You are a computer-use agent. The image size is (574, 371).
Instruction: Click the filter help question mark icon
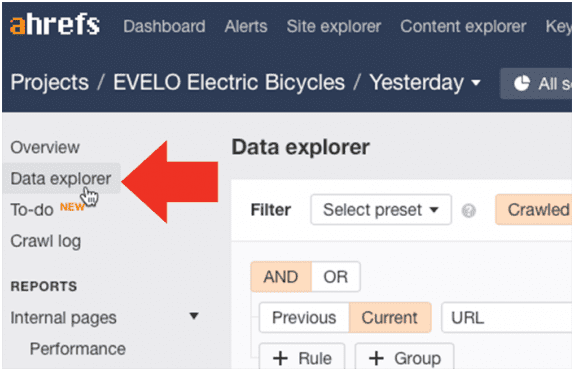click(x=469, y=211)
